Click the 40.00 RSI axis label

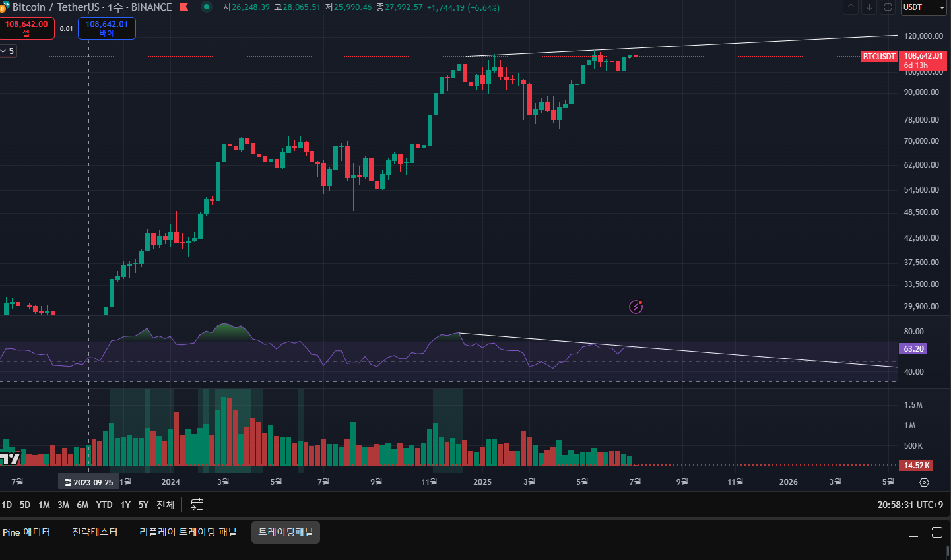point(914,372)
